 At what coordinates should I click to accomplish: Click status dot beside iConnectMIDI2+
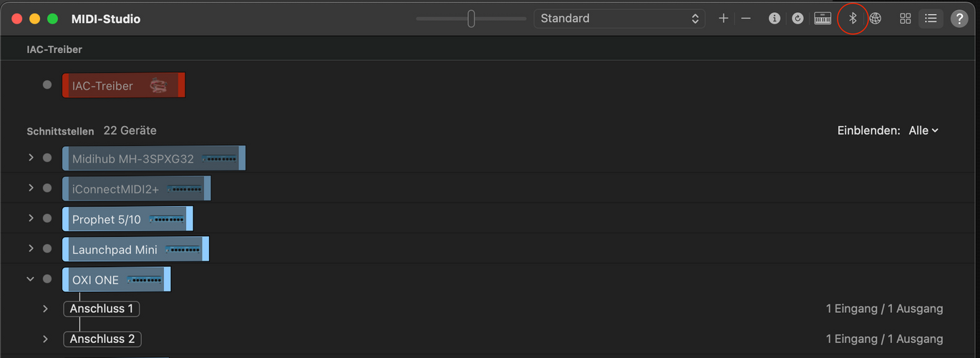tap(47, 188)
